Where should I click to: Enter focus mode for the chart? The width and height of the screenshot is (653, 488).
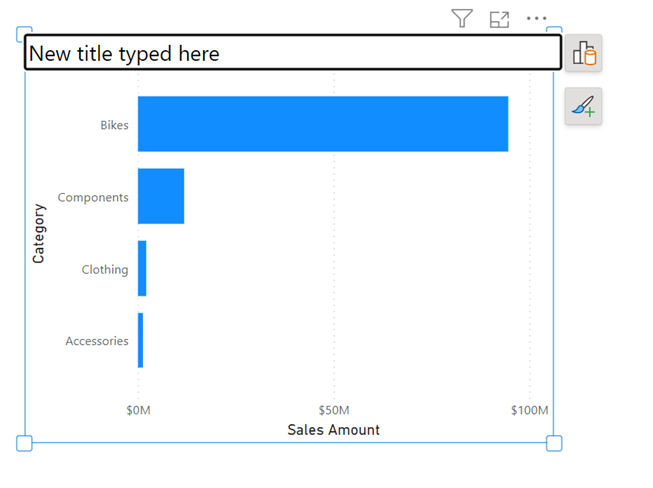click(x=499, y=18)
